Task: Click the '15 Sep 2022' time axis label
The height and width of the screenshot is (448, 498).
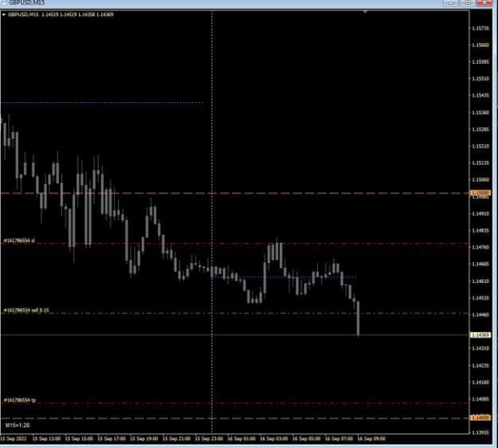Action: 14,438
